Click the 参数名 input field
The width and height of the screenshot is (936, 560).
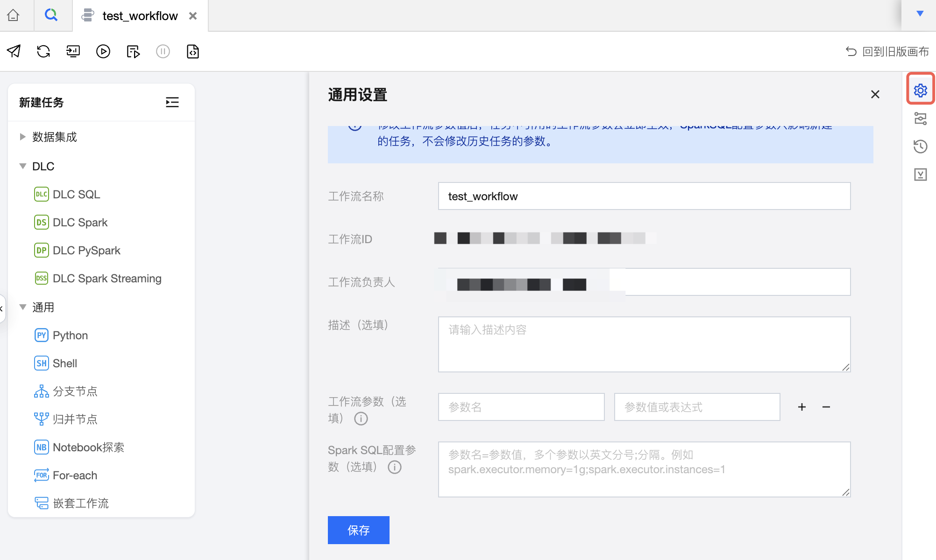pos(521,407)
